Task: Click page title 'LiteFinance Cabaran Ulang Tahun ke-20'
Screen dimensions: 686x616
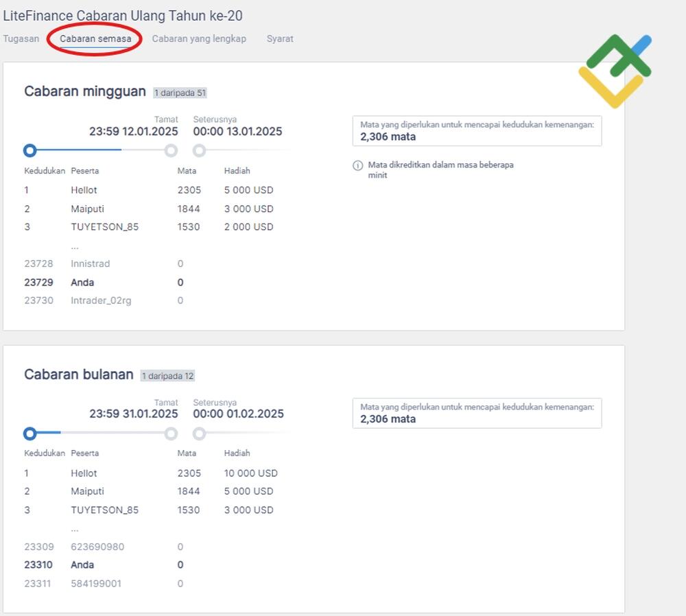Action: [123, 15]
